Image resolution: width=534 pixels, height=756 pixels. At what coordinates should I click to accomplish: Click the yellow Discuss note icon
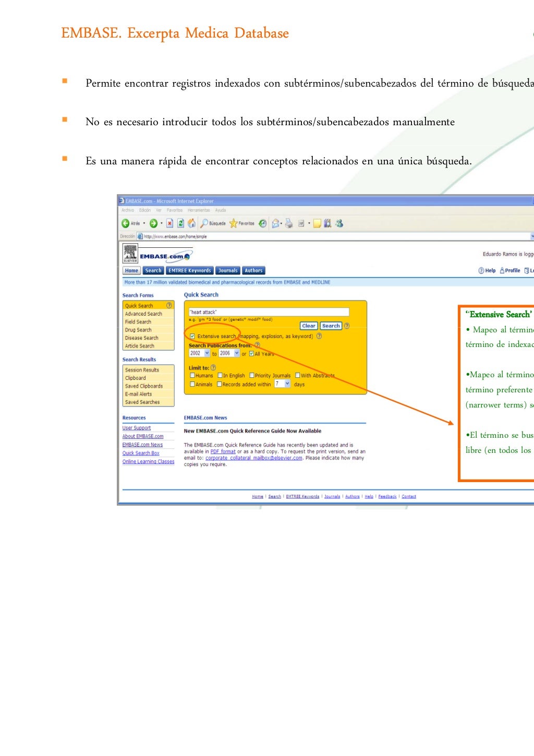(317, 223)
